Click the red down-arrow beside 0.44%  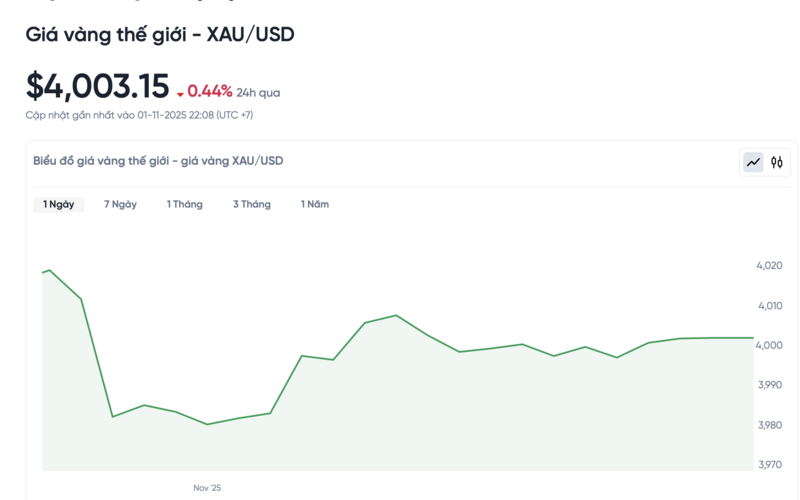click(x=180, y=94)
